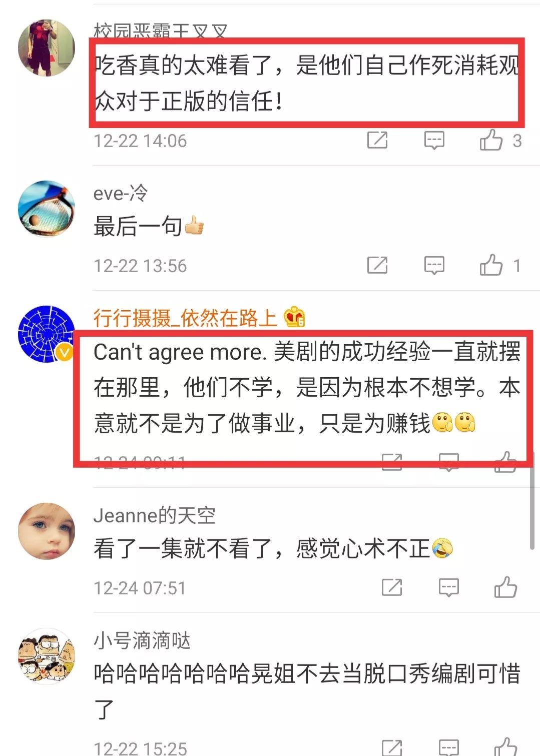Repost Jeanne的天空's comment
Viewport: 540px width, 756px height.
point(392,587)
